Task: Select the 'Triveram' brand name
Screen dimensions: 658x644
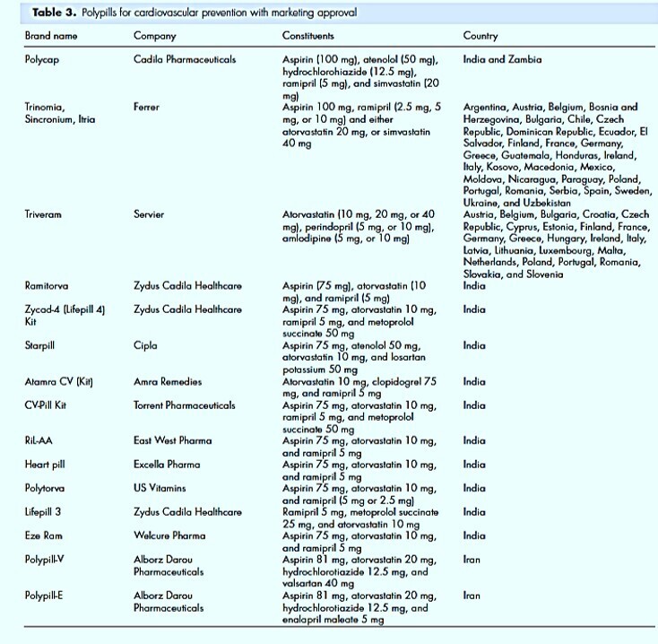Action: (x=43, y=214)
